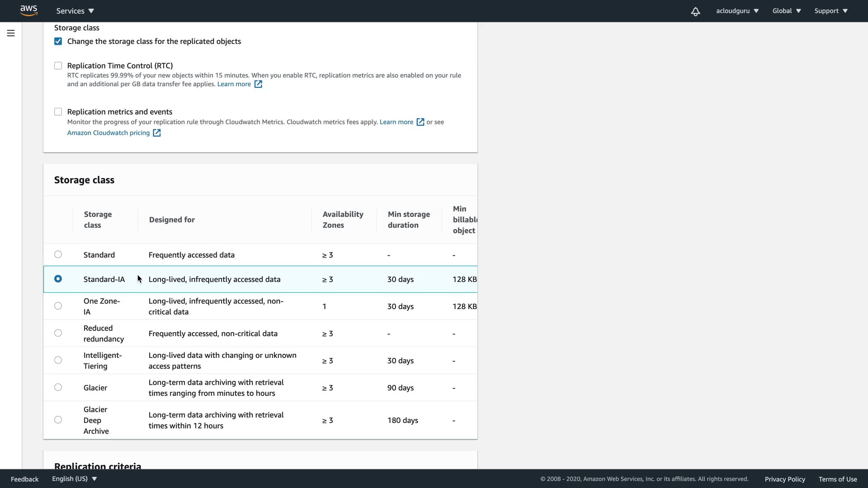The height and width of the screenshot is (488, 868).
Task: Click external link icon beside RTC Learn more
Action: 258,84
